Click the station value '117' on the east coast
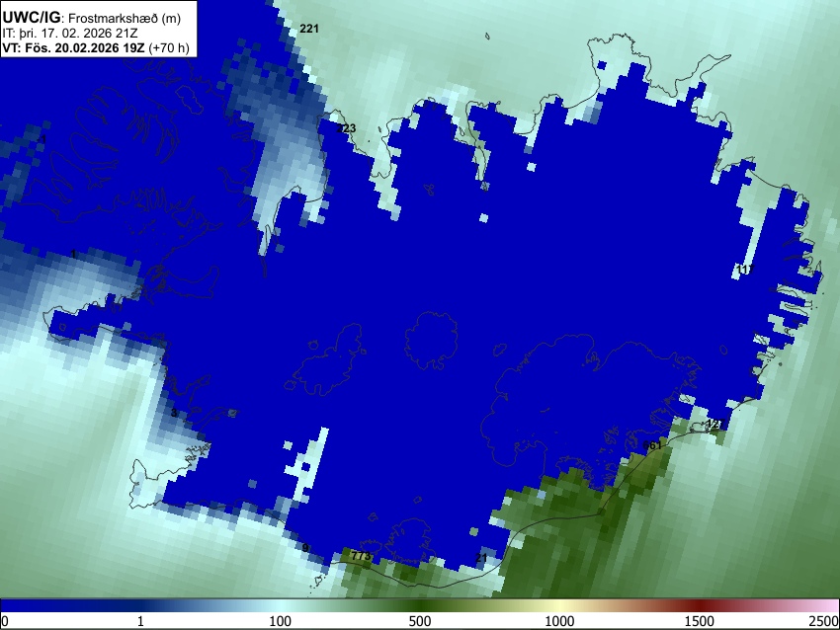This screenshot has height=630, width=840. 746,269
